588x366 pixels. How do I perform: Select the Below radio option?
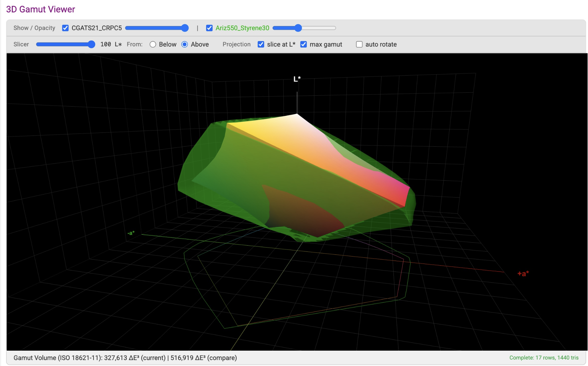[153, 44]
